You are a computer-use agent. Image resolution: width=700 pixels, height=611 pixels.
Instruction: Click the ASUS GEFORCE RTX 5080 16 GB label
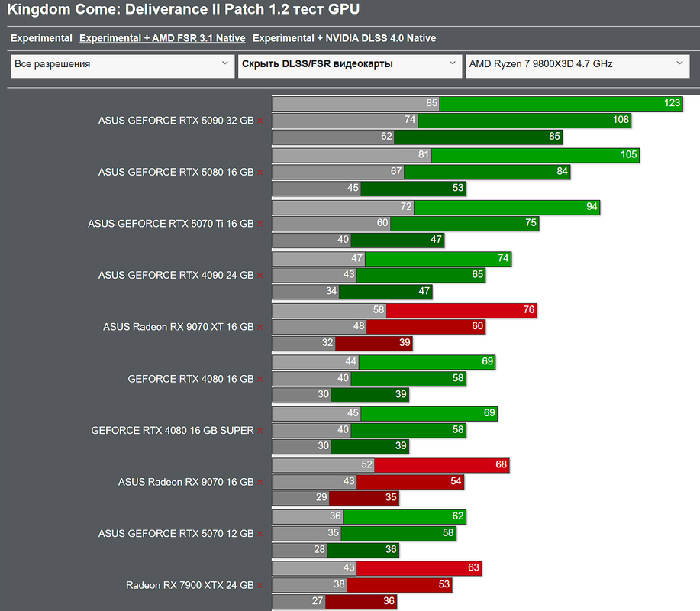pyautogui.click(x=176, y=173)
